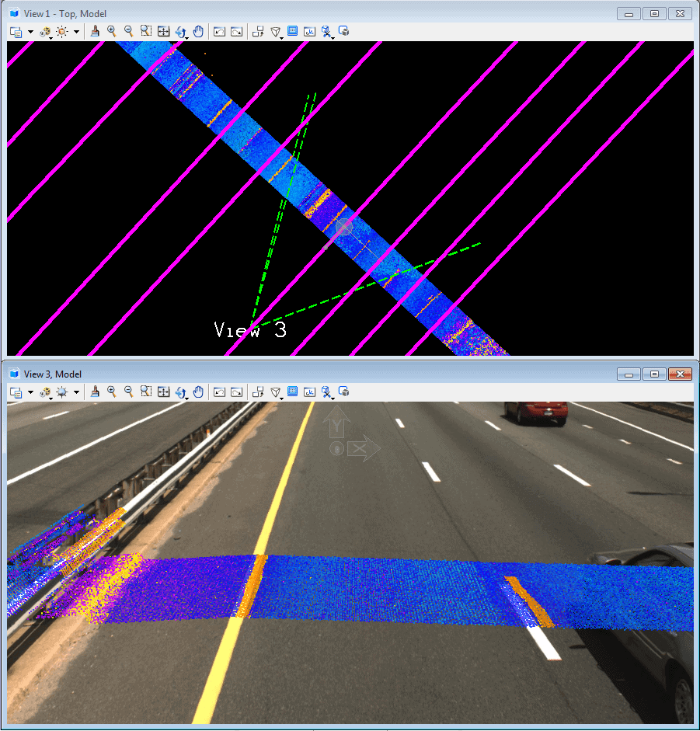Open Display Styles list in View 1
The width and height of the screenshot is (700, 731).
coord(45,32)
